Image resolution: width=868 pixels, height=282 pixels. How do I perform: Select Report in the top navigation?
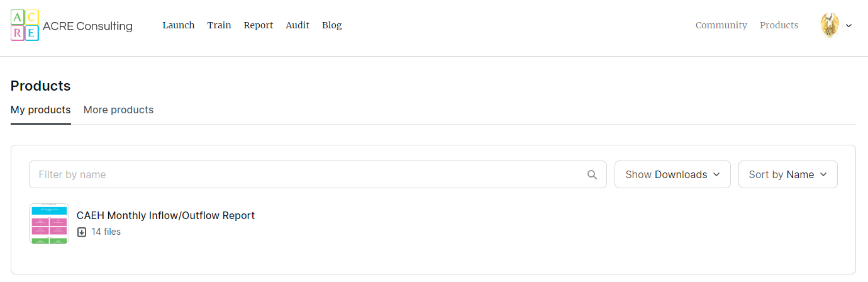(259, 25)
